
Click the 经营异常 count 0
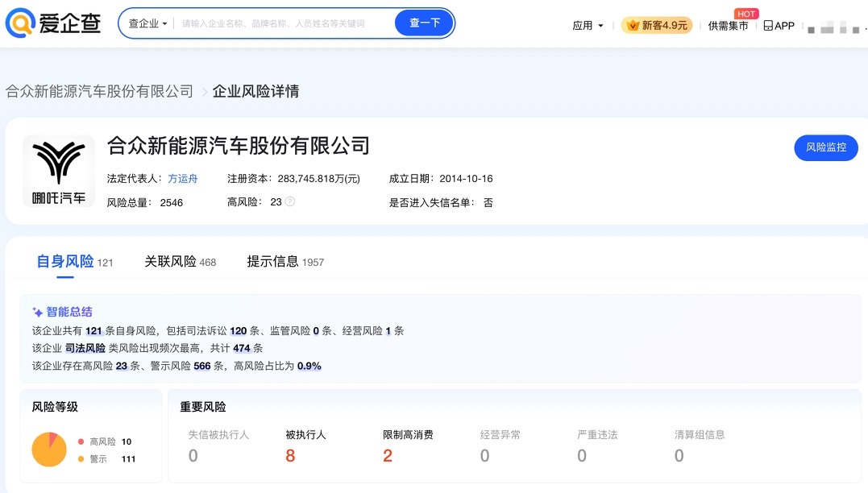pos(485,456)
